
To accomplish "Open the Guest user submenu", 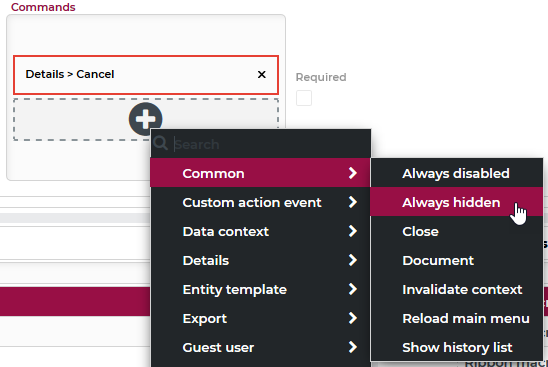I will pyautogui.click(x=260, y=347).
